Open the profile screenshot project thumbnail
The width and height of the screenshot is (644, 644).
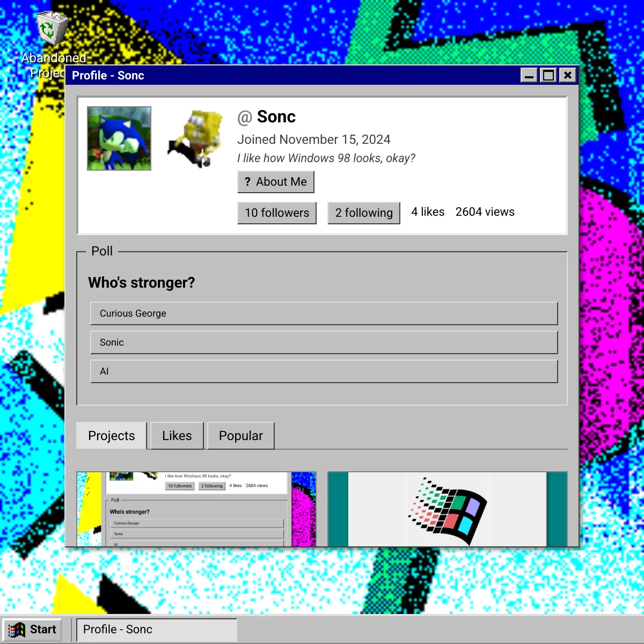click(x=196, y=509)
